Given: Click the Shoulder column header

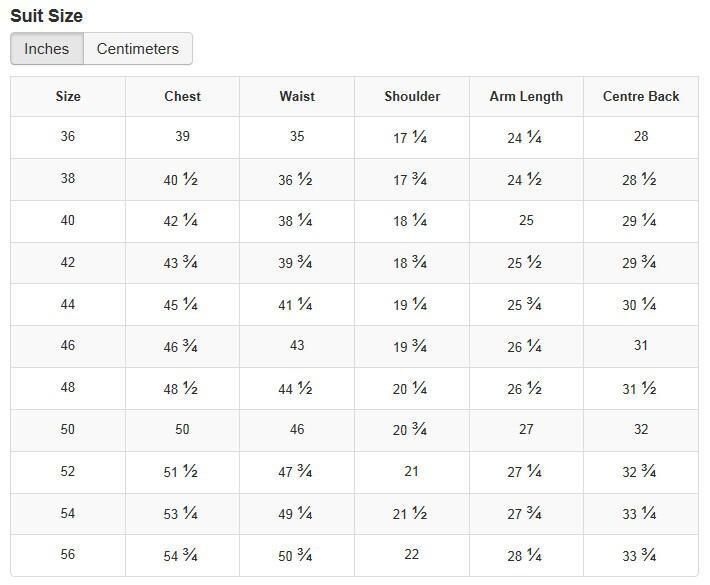Looking at the screenshot, I should [412, 96].
